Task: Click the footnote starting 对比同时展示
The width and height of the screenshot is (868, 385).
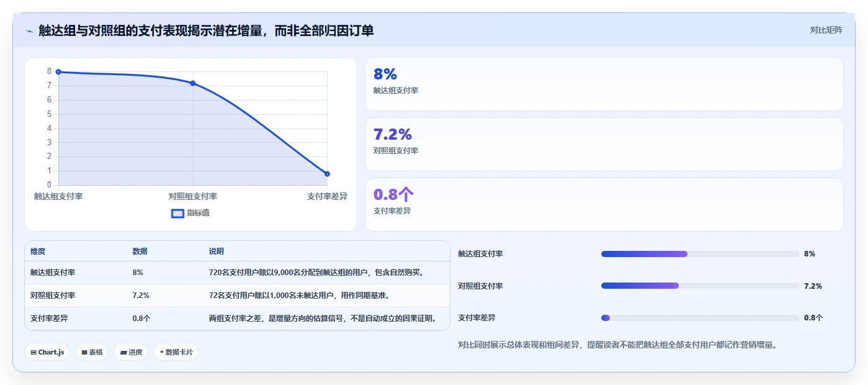Action: (617, 345)
